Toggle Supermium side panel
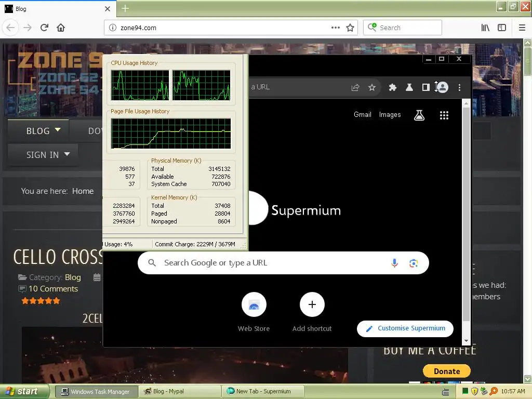Image resolution: width=532 pixels, height=399 pixels. pos(426,87)
